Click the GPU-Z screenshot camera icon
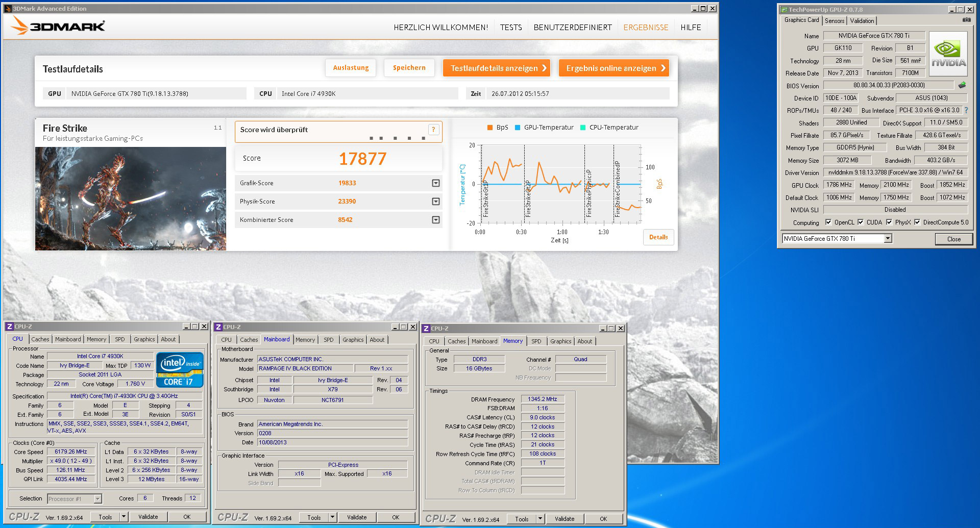 click(x=966, y=20)
